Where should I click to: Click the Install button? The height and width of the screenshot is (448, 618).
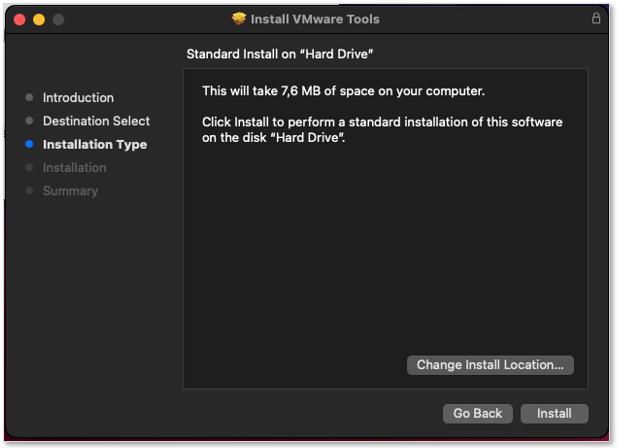point(554,413)
